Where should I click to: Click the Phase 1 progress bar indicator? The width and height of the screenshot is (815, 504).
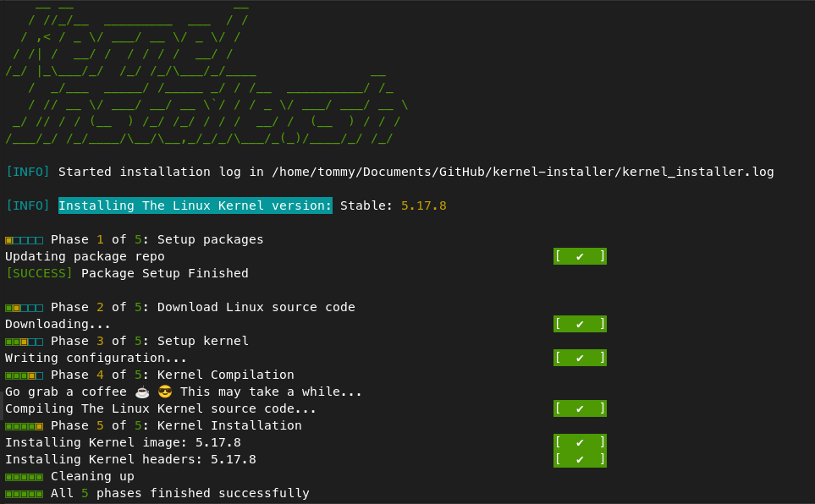[24, 240]
